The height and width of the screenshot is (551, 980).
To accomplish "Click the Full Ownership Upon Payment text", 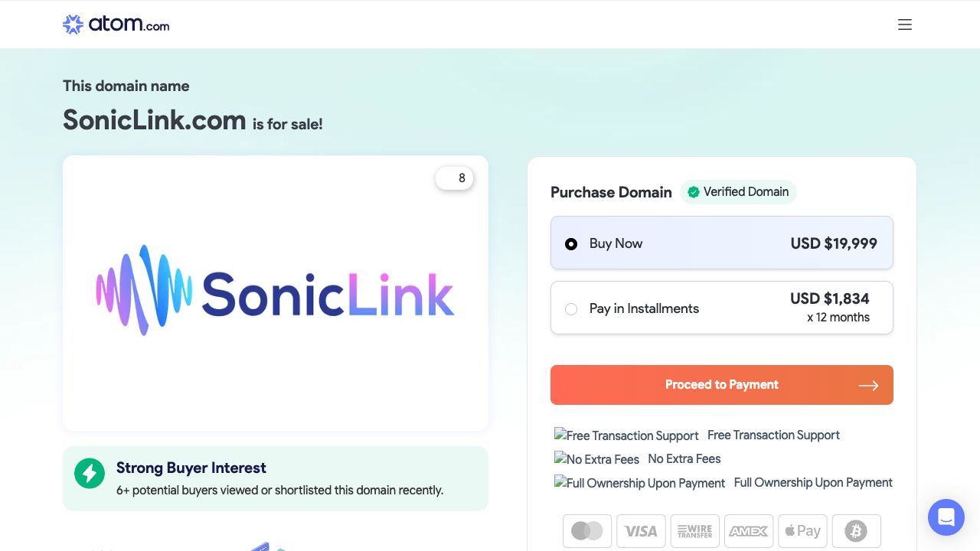I will coord(813,482).
